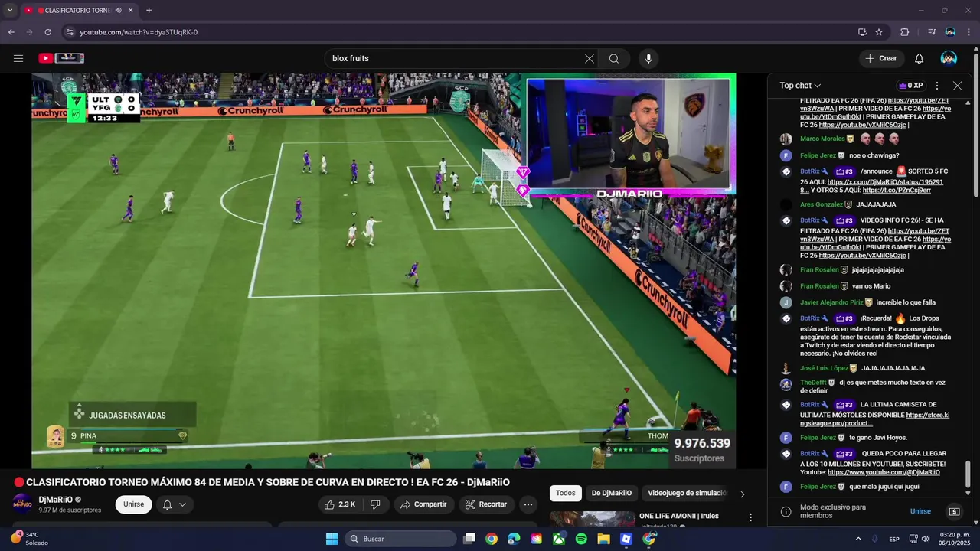Click Unirse link in members-only chat
Screen dimensions: 980x551
(920, 511)
